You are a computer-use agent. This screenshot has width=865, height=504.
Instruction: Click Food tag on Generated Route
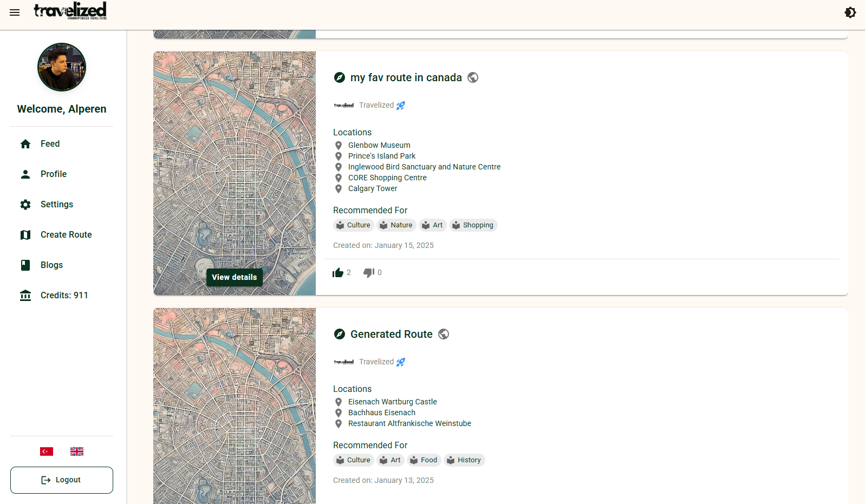[x=424, y=460]
